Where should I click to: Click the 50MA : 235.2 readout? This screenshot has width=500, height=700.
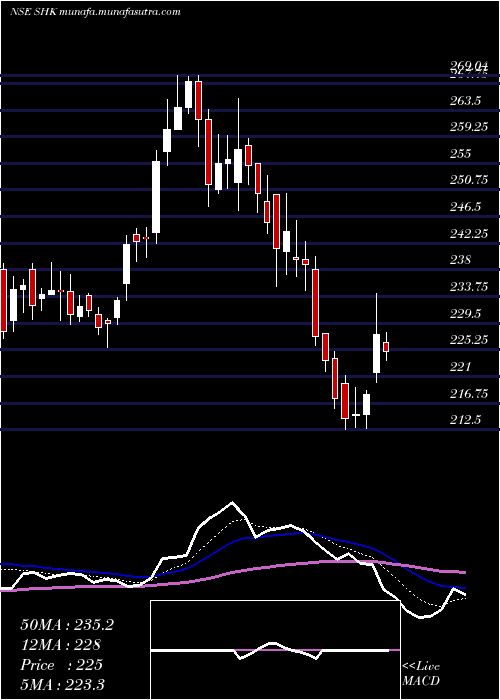click(x=67, y=625)
